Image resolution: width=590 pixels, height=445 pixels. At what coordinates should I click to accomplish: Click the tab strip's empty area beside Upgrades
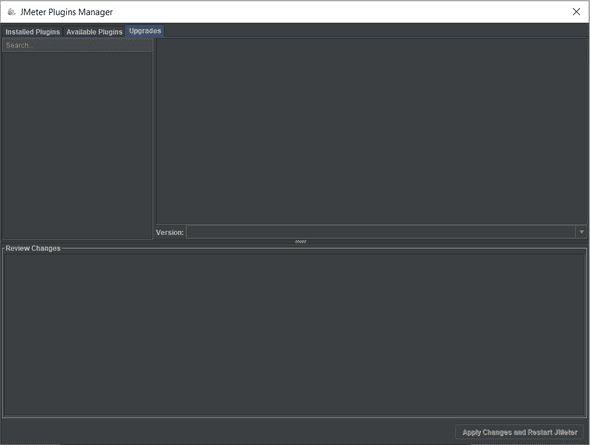[x=376, y=32]
